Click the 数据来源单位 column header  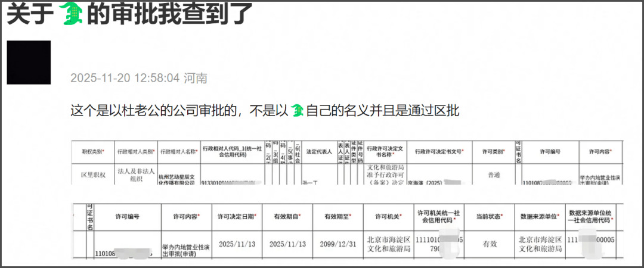tap(540, 216)
